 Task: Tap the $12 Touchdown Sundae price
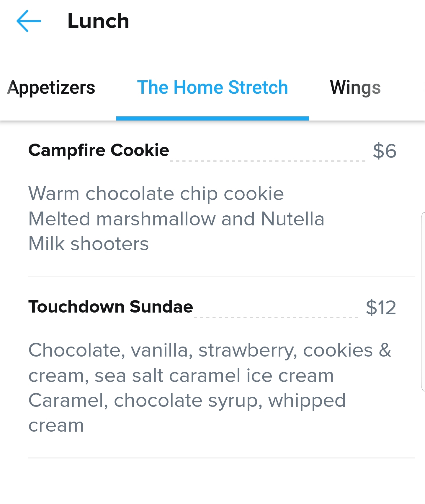click(381, 308)
